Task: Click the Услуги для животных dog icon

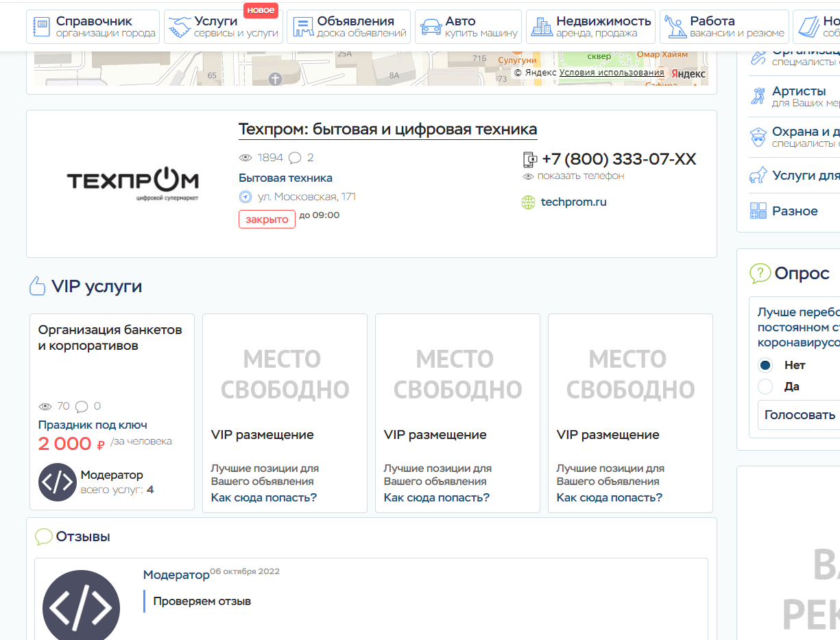Action: coord(758,175)
